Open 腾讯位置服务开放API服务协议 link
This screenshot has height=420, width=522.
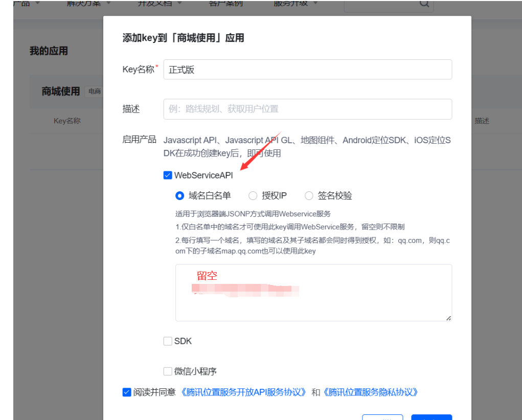[243, 392]
